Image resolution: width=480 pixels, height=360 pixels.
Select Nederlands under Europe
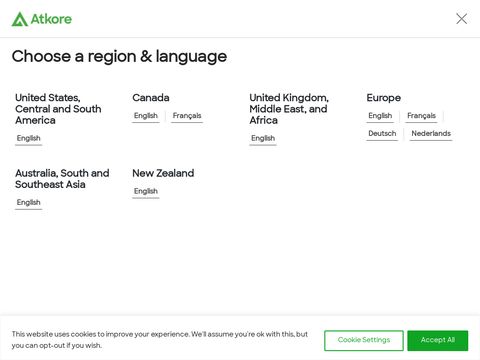point(431,133)
